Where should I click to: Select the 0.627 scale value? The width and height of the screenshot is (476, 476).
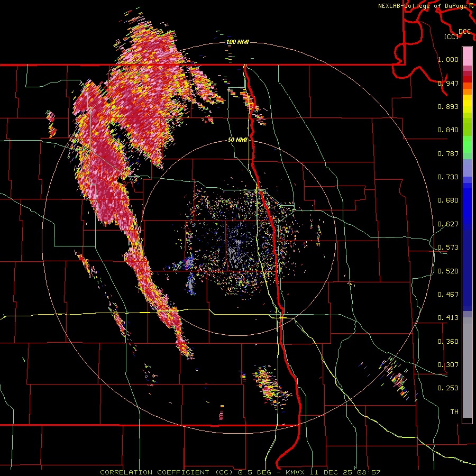click(448, 224)
